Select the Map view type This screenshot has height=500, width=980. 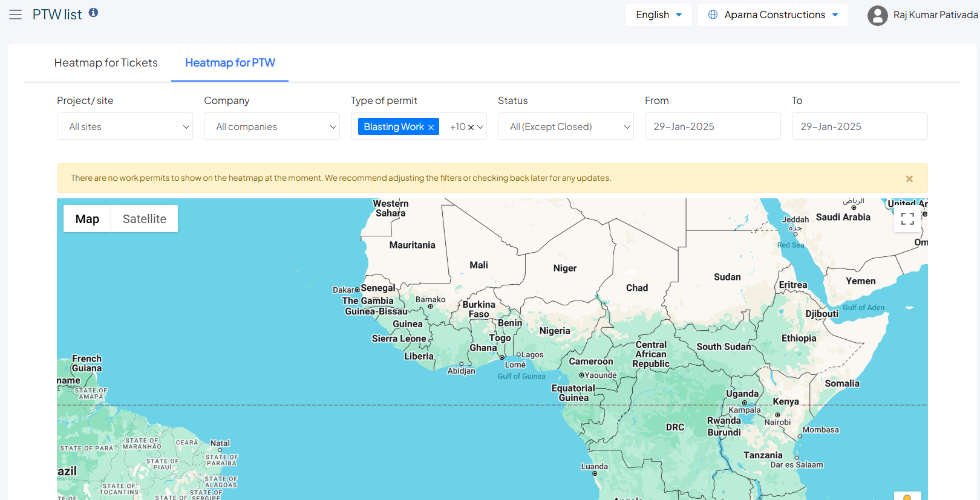(x=87, y=219)
